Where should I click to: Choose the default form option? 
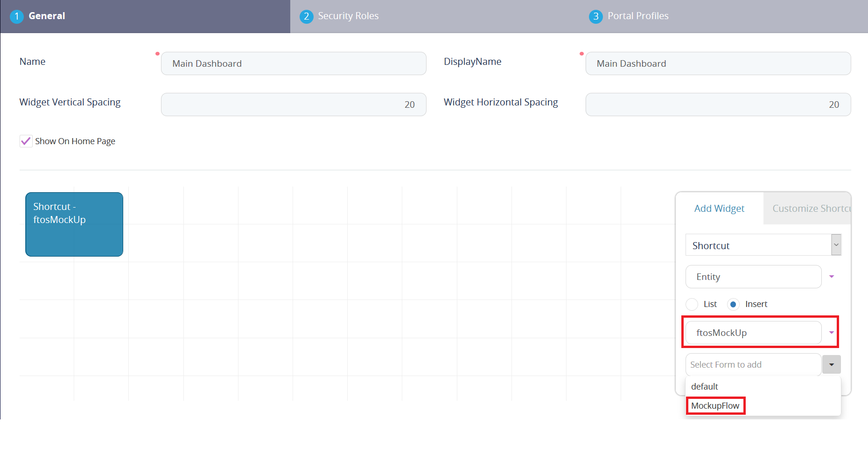pyautogui.click(x=704, y=386)
